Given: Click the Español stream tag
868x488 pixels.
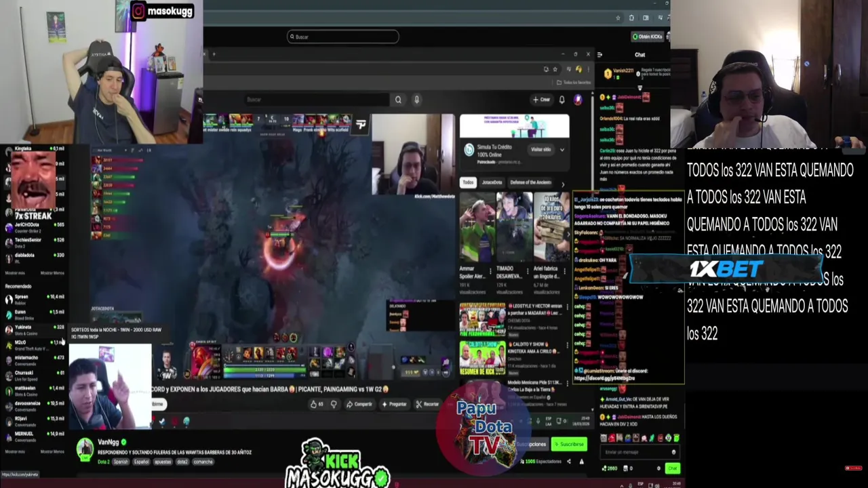Looking at the screenshot, I should [141, 462].
